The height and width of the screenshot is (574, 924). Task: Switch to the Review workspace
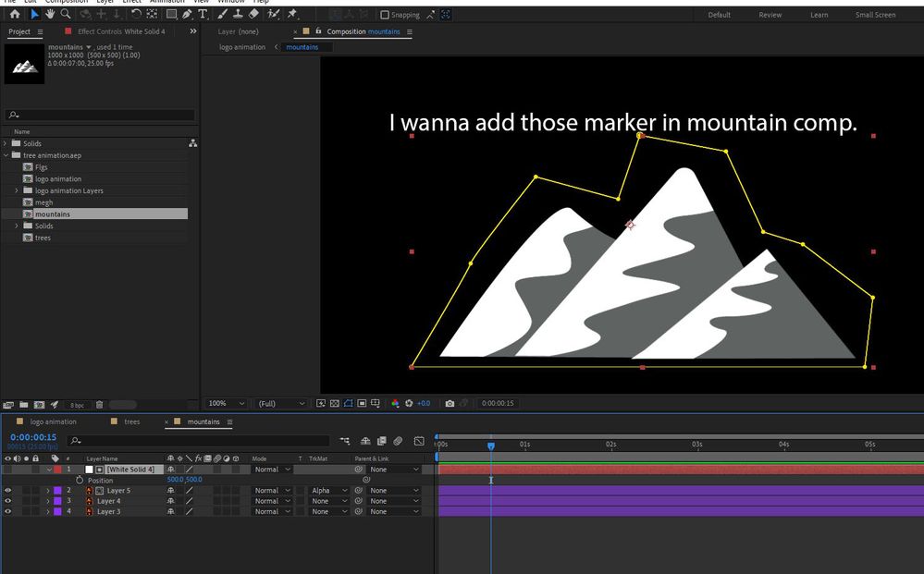coord(770,15)
